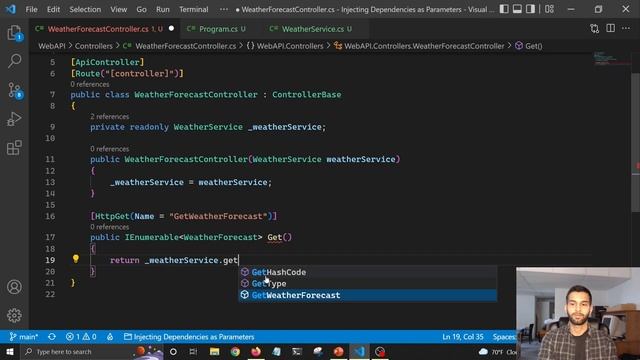Open the Run and Debug view
Image resolution: width=640 pixels, height=360 pixels.
14,119
